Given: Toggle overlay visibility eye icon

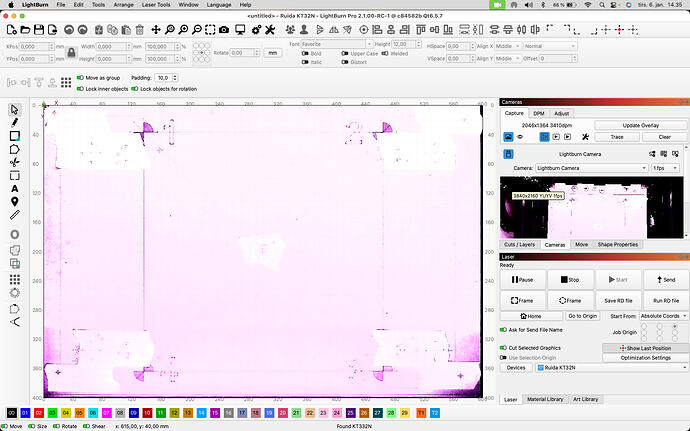Looking at the screenshot, I should (520, 137).
